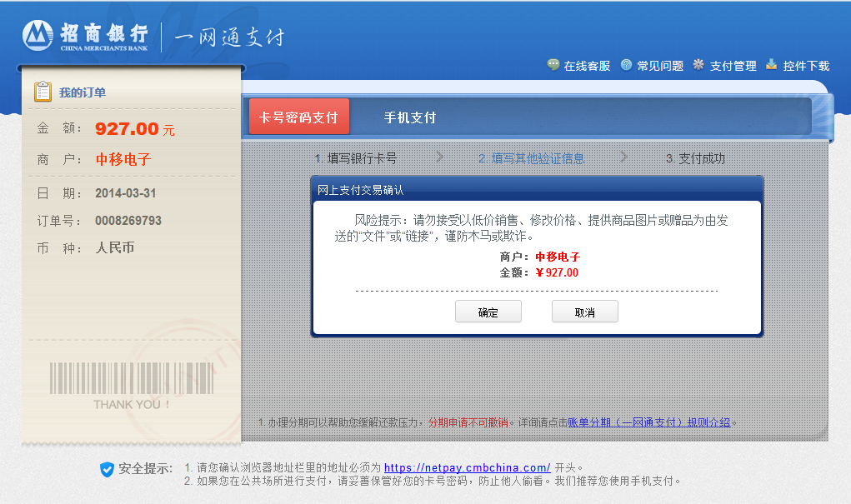
Task: Click the currency value 人民币
Action: click(115, 248)
